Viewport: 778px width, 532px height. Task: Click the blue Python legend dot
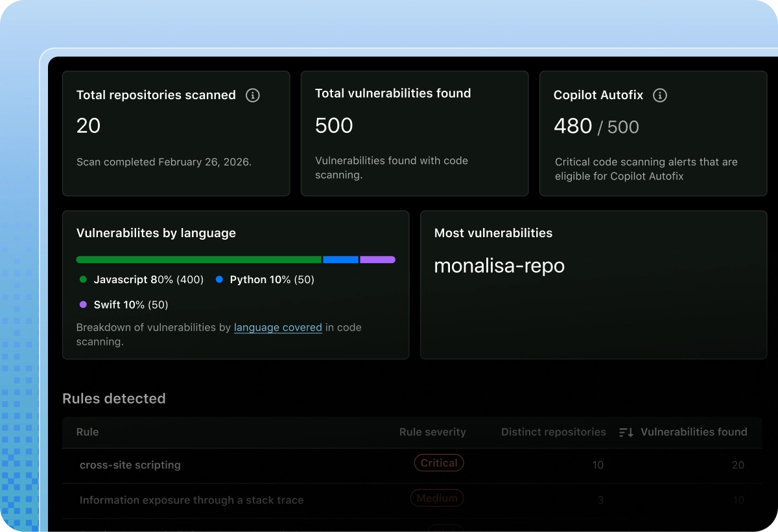click(x=219, y=280)
